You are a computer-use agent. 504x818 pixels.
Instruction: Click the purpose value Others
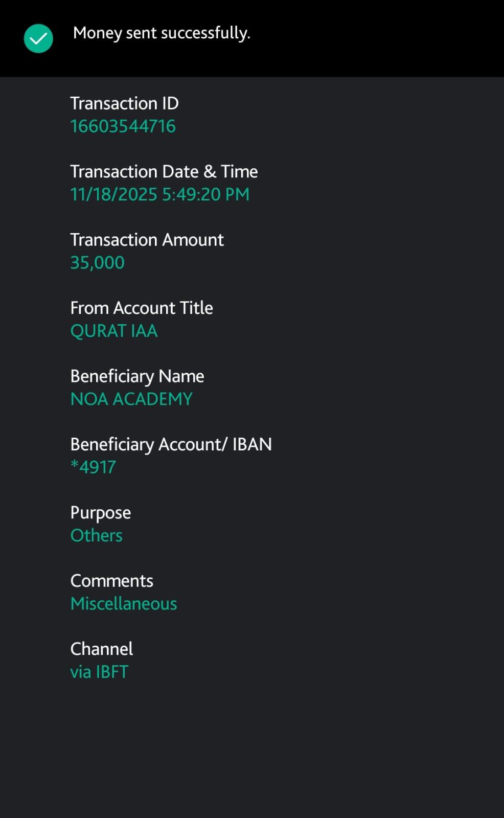click(96, 536)
